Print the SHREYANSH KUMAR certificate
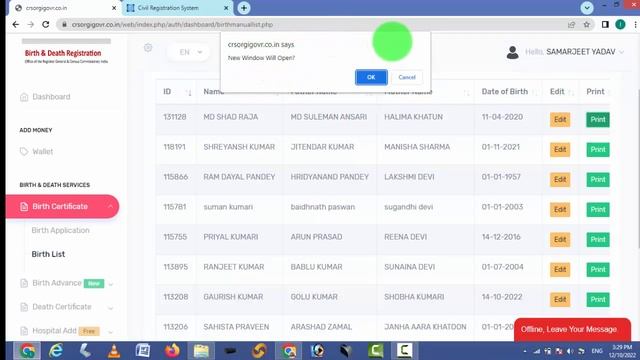640x360 pixels. tap(598, 149)
